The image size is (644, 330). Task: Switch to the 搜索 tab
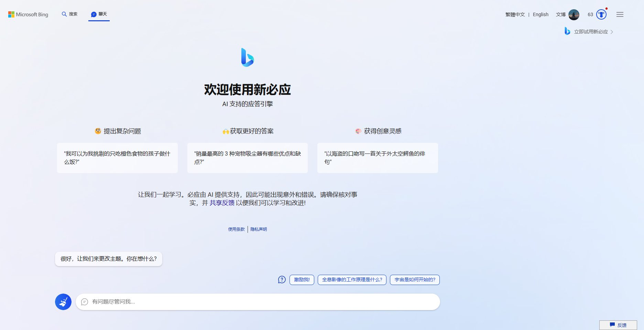69,14
